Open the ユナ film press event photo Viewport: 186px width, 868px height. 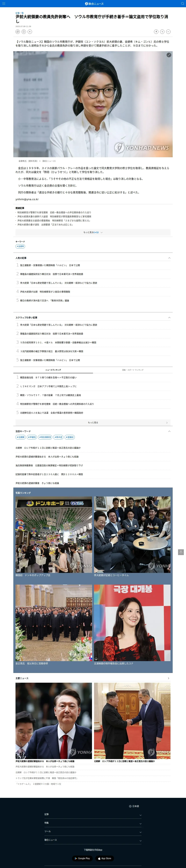pos(132,623)
